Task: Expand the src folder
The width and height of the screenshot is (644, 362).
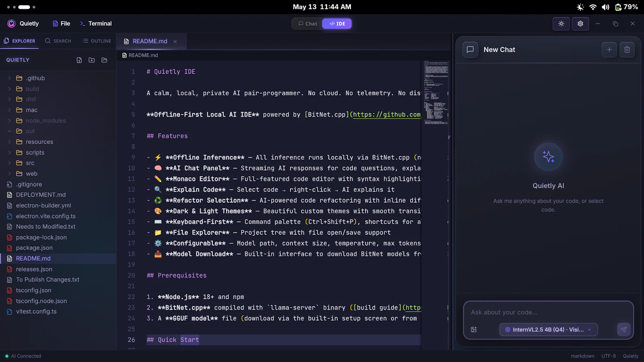Action: [x=58, y=163]
